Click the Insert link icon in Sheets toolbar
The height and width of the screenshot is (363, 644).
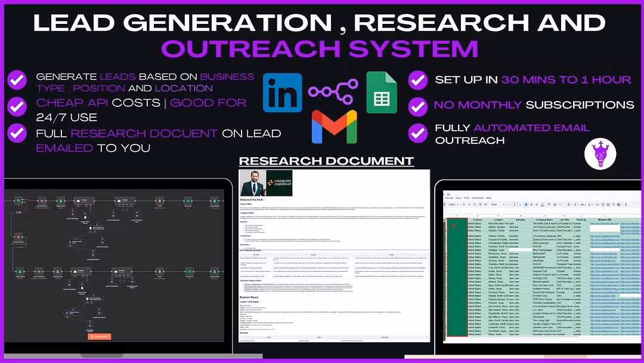pos(597,205)
